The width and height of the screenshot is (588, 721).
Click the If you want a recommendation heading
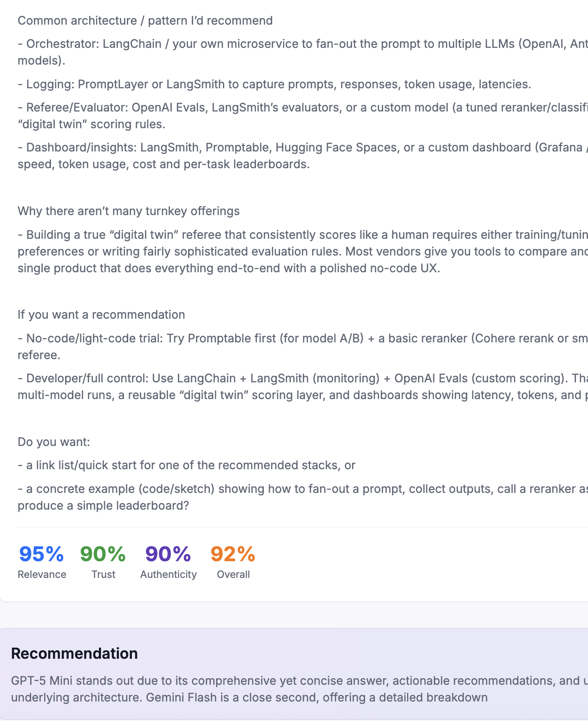[101, 315]
